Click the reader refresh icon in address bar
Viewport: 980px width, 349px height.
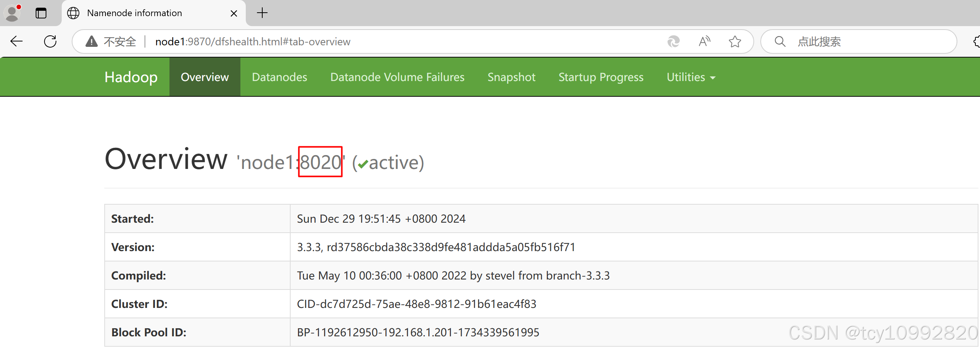(674, 41)
